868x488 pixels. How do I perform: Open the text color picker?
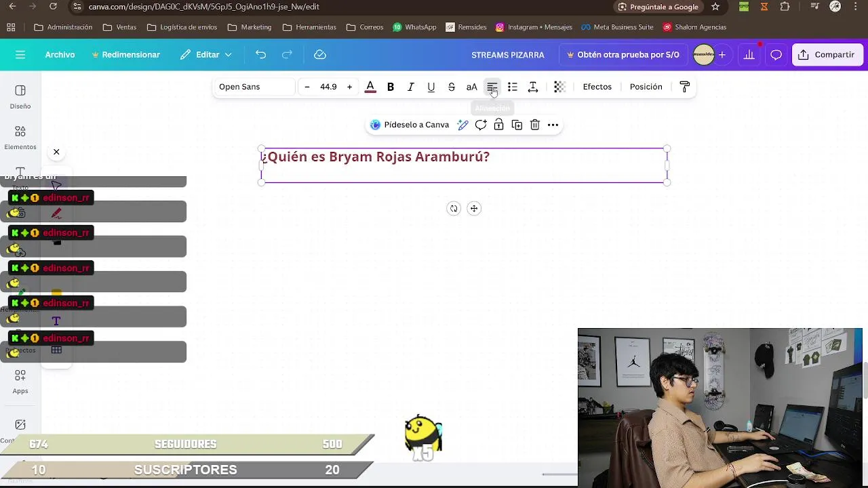(370, 87)
